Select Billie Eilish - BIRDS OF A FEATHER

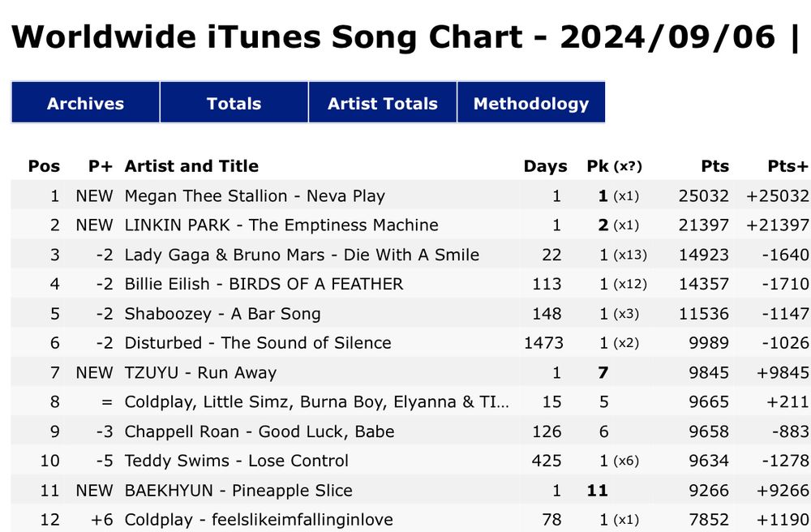[264, 284]
